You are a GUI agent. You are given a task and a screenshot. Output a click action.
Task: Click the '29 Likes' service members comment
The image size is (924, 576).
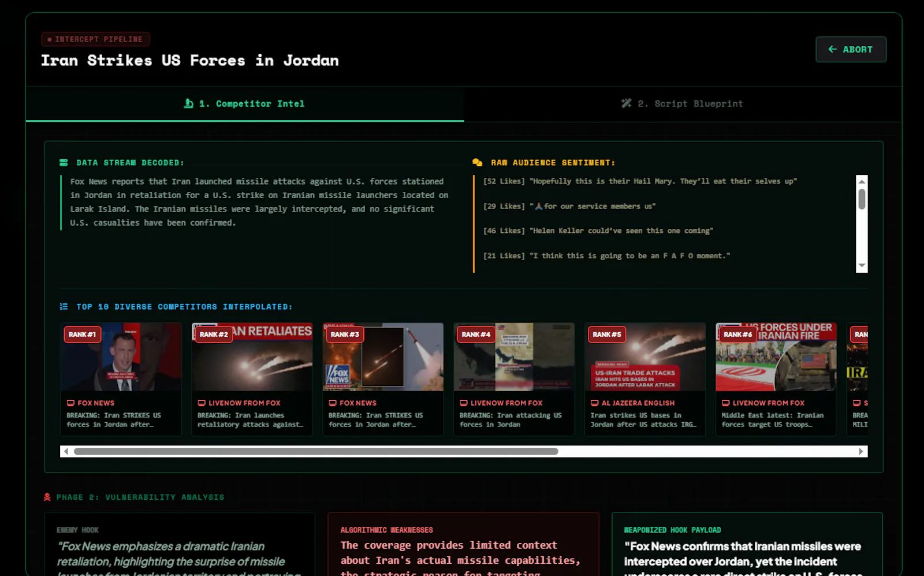(x=569, y=206)
